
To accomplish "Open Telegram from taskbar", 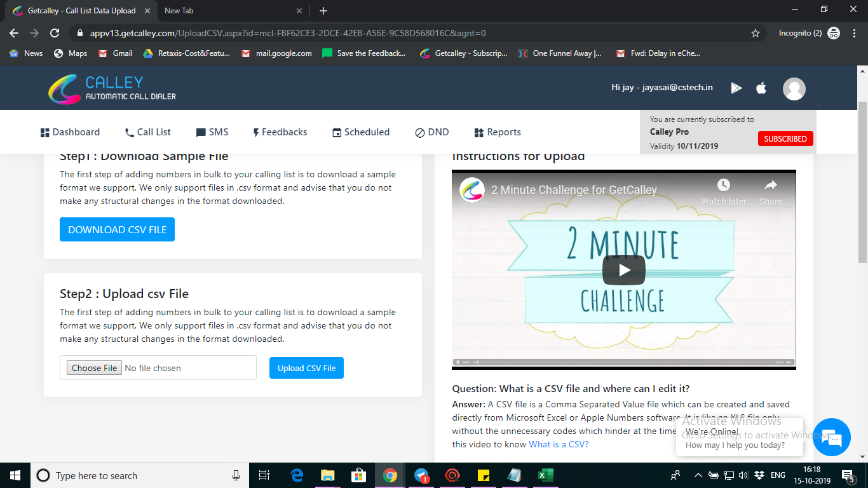I will pos(421,475).
